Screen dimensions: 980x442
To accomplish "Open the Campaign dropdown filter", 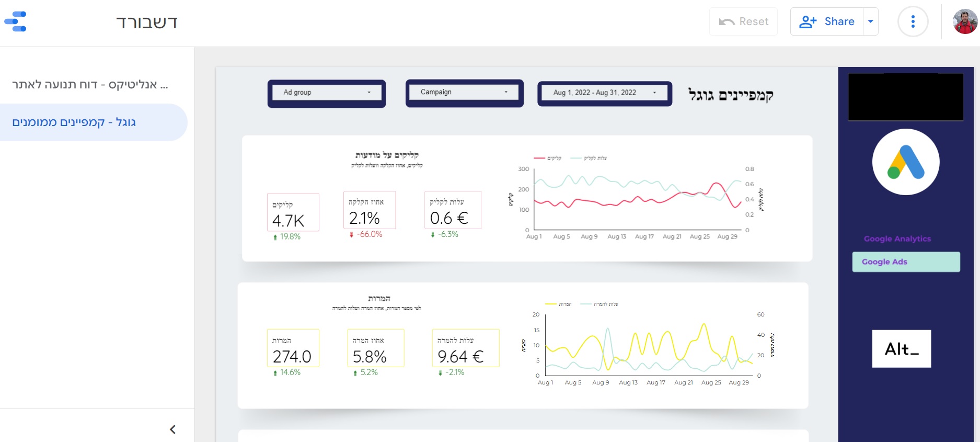I will (464, 92).
